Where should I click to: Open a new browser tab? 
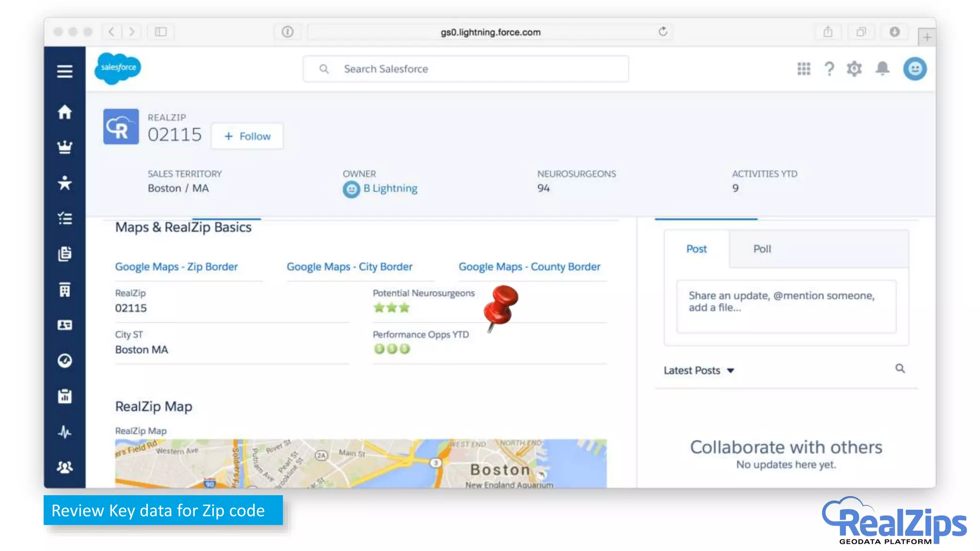(927, 37)
